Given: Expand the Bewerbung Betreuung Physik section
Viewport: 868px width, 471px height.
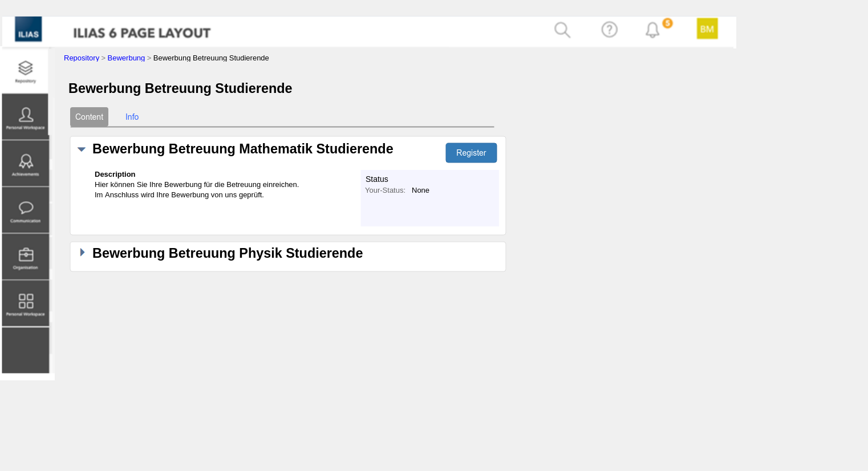Looking at the screenshot, I should 82,253.
